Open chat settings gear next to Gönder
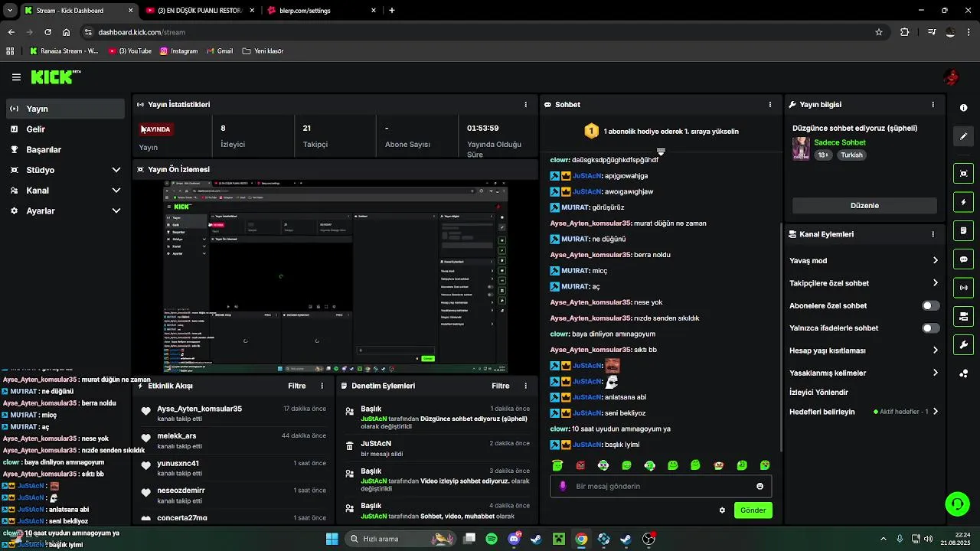This screenshot has width=980, height=551. pyautogui.click(x=722, y=510)
